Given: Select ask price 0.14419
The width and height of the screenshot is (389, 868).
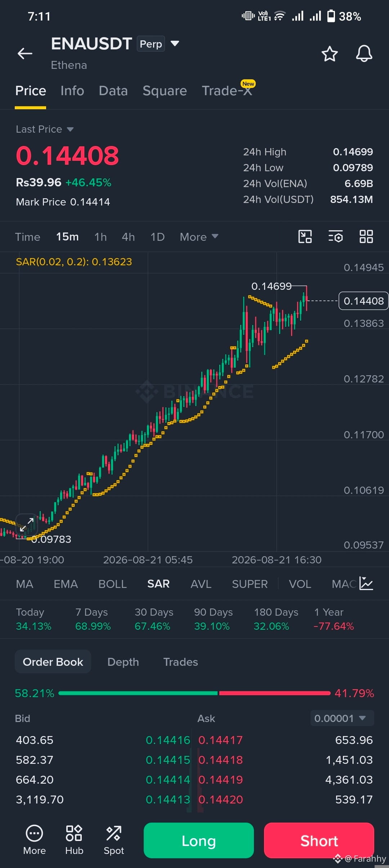Looking at the screenshot, I should click(220, 780).
